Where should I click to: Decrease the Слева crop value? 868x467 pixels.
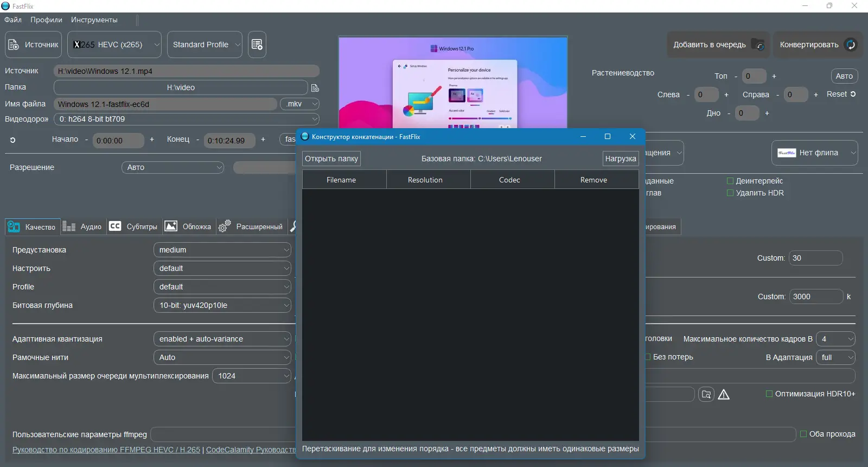point(688,94)
